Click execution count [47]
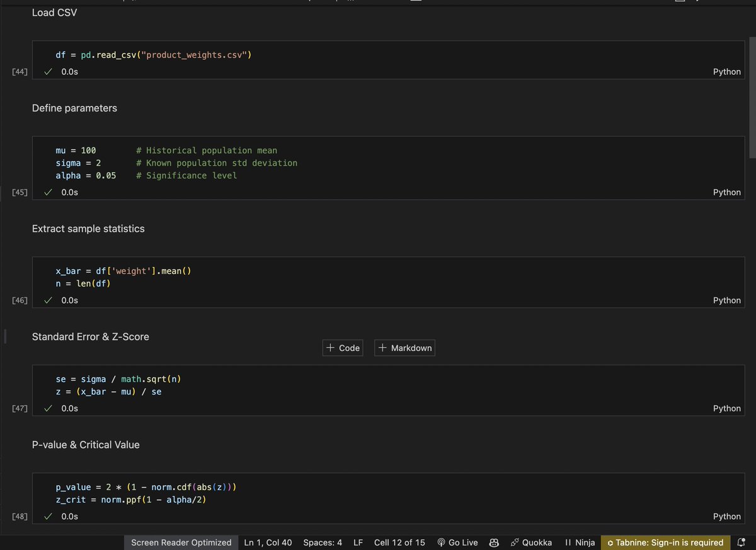 [x=20, y=408]
